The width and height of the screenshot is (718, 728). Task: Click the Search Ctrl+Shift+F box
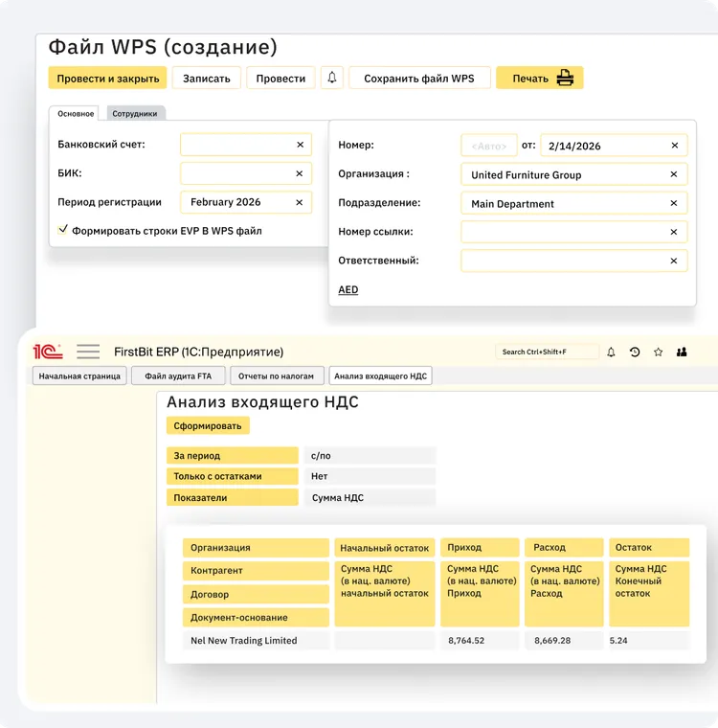pos(548,352)
